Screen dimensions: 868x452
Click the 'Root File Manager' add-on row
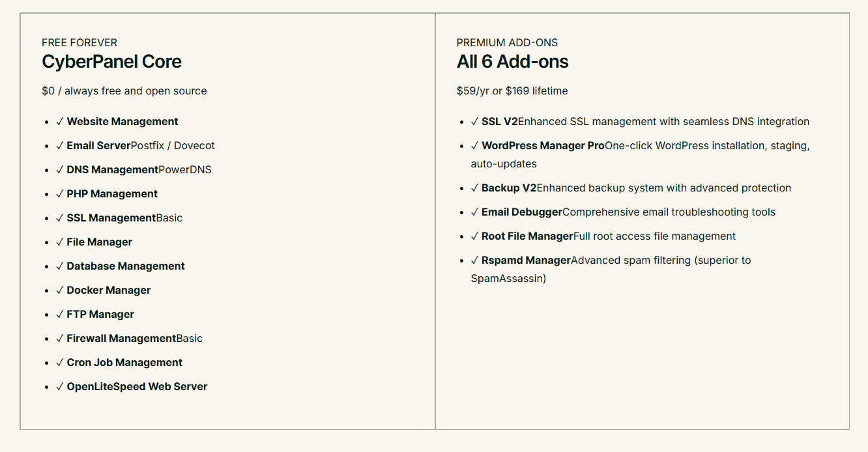(x=603, y=236)
